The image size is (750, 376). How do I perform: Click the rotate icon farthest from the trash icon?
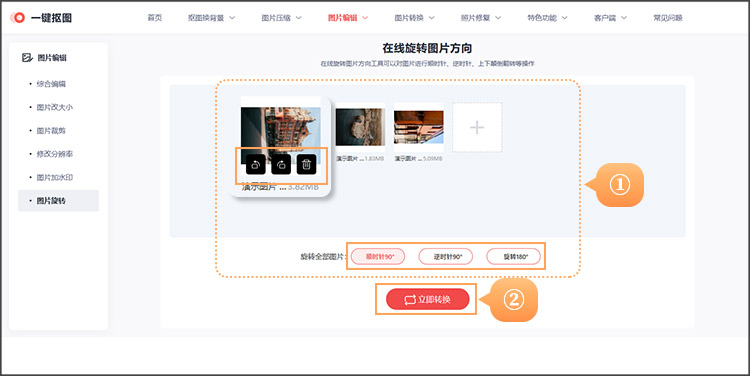pos(256,165)
